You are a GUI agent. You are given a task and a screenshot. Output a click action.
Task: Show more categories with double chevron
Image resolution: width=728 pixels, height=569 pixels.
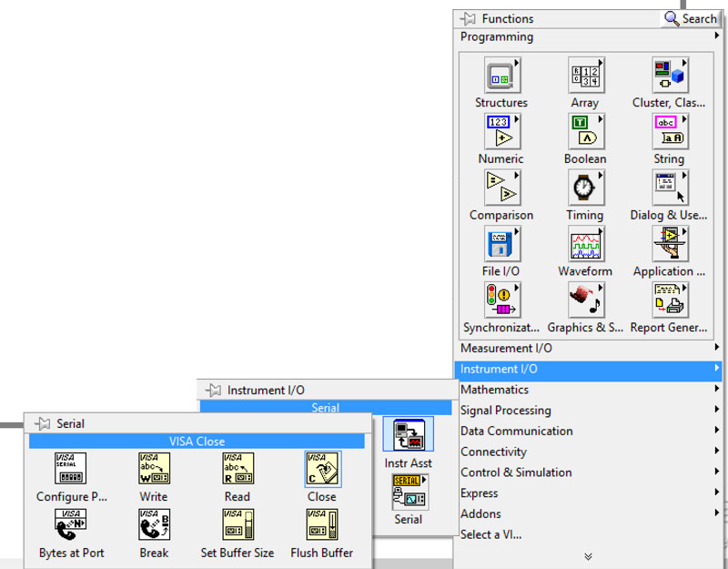tap(588, 556)
